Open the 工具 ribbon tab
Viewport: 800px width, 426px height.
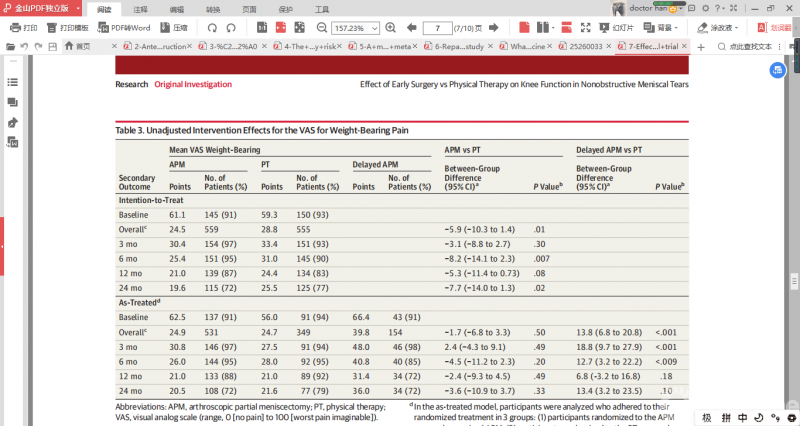click(321, 8)
